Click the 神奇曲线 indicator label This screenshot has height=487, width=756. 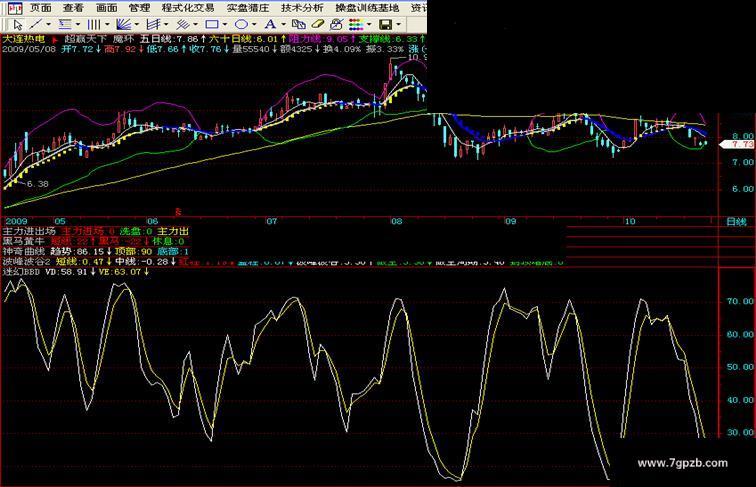click(24, 251)
